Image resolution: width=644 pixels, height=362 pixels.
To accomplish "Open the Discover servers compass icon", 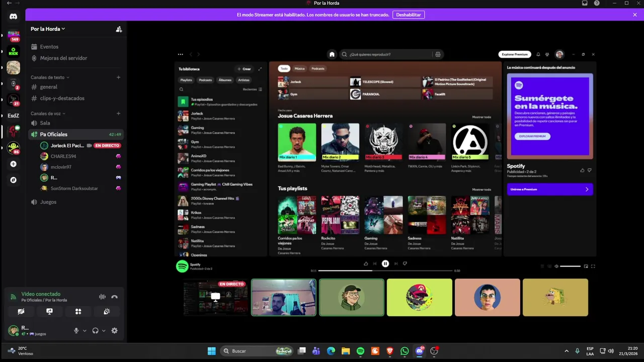I will pos(14,180).
